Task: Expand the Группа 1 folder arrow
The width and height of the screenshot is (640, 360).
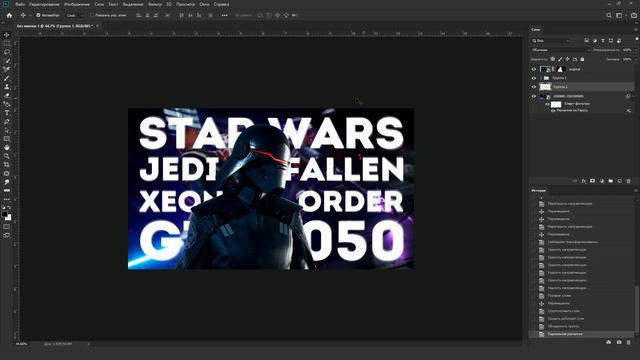Action: [541, 78]
